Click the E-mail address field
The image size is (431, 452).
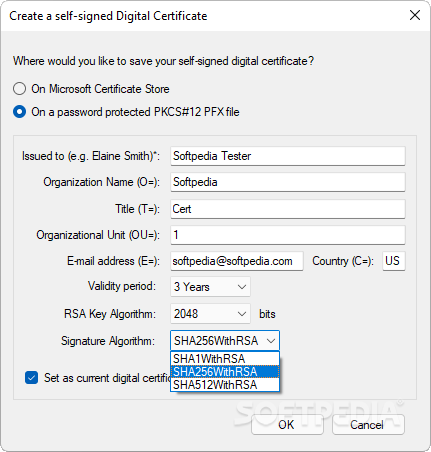click(x=237, y=261)
